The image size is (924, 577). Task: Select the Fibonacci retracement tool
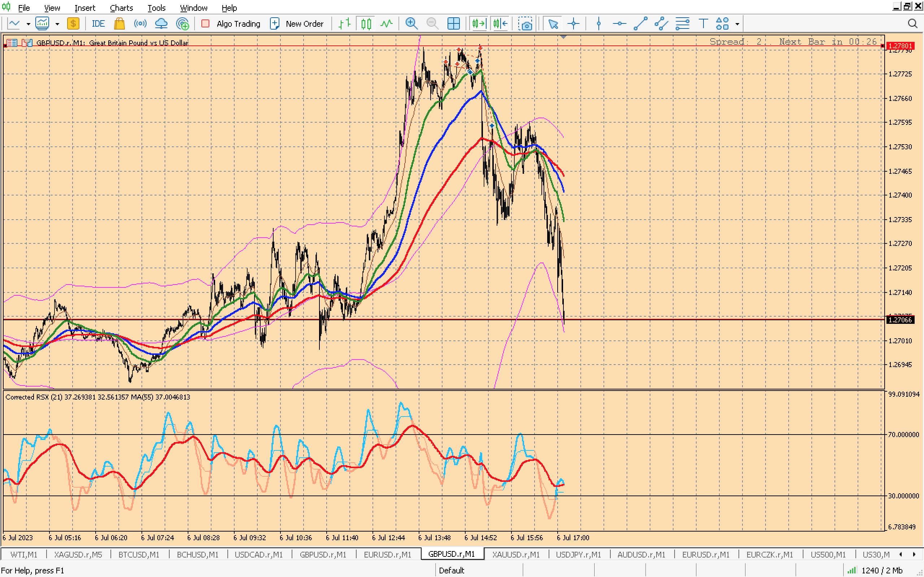(x=682, y=24)
